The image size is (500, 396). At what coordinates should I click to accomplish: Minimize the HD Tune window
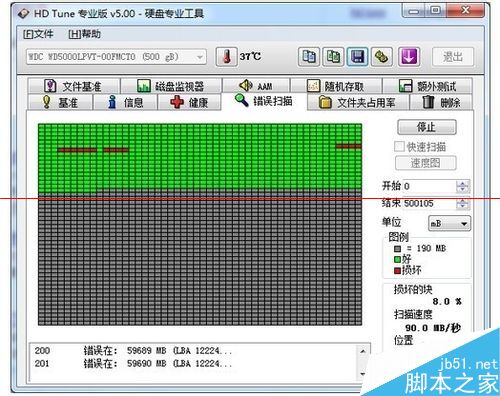[414, 10]
